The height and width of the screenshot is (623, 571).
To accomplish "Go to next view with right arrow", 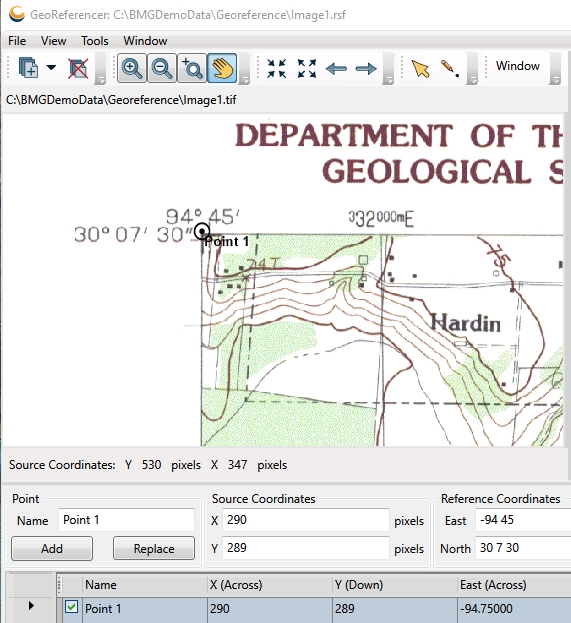I will tap(366, 69).
